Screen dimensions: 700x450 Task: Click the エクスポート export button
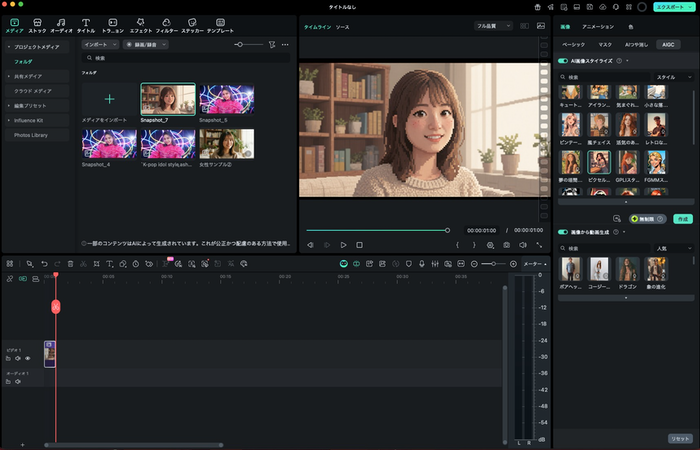671,7
